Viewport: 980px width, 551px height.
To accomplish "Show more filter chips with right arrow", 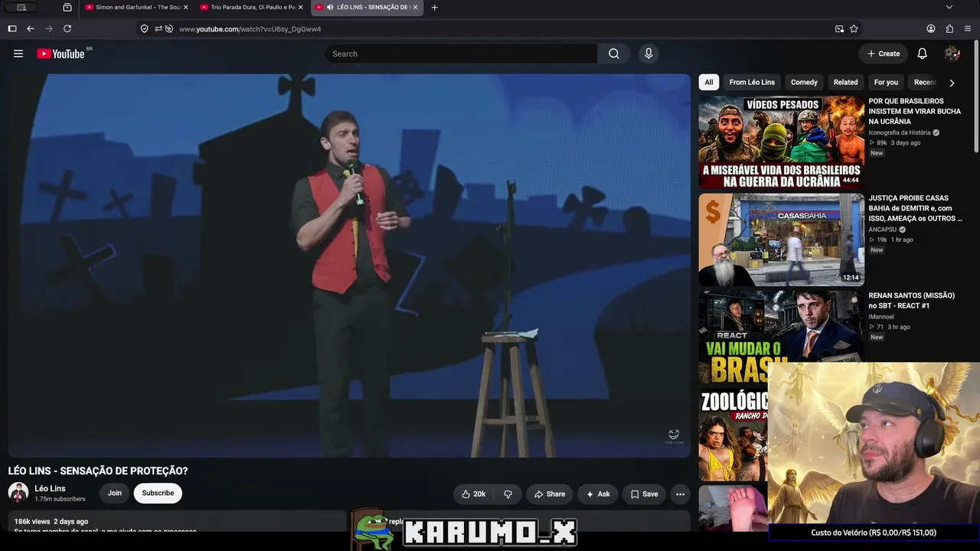I will click(952, 83).
